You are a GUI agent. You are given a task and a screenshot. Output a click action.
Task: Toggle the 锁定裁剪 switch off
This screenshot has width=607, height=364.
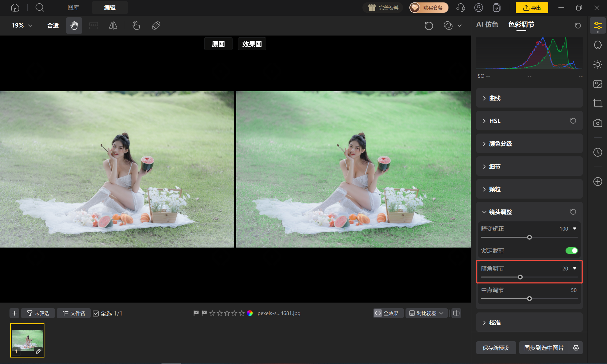[572, 251]
